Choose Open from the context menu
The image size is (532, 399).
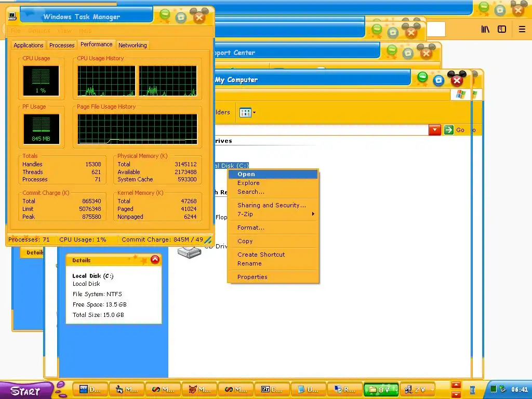click(273, 174)
